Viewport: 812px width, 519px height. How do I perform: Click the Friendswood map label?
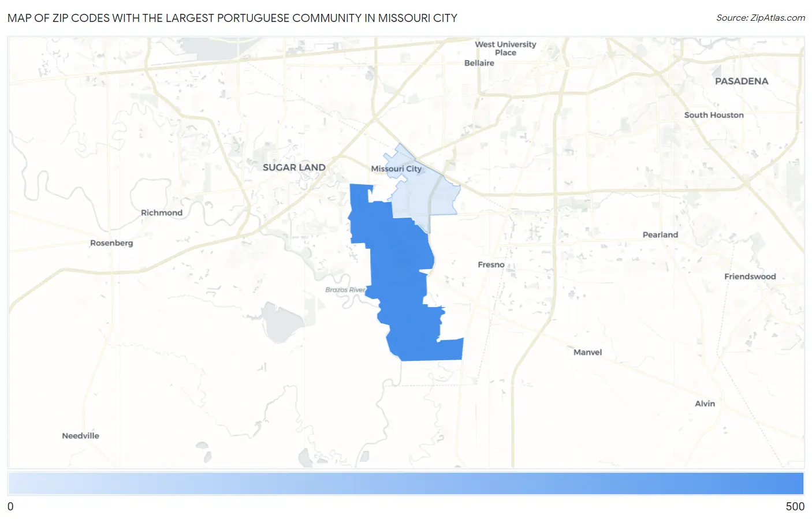pos(750,277)
